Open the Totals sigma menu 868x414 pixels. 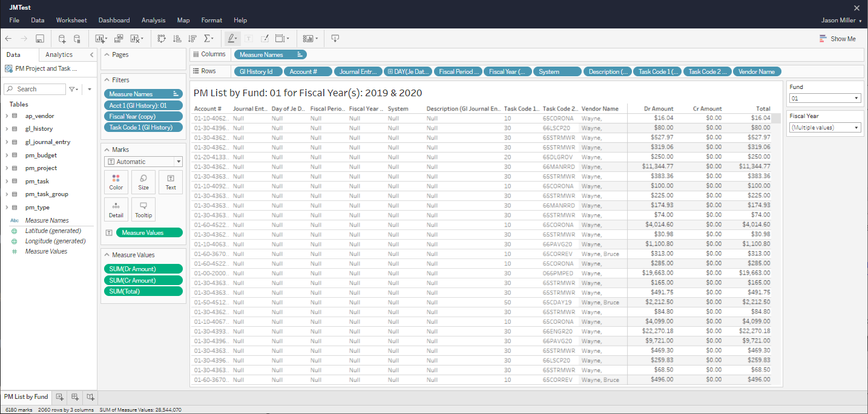tap(209, 39)
